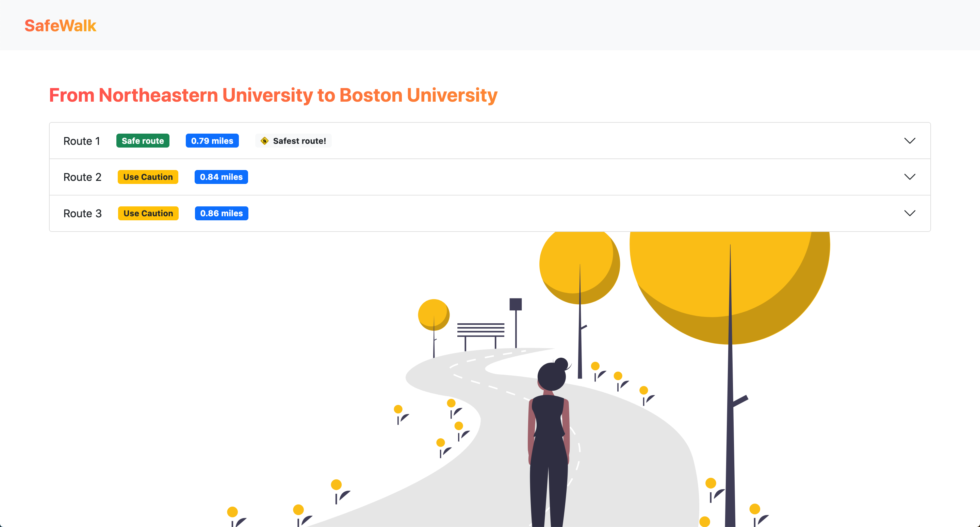Select the Route 3 title text
This screenshot has height=527, width=980.
82,213
